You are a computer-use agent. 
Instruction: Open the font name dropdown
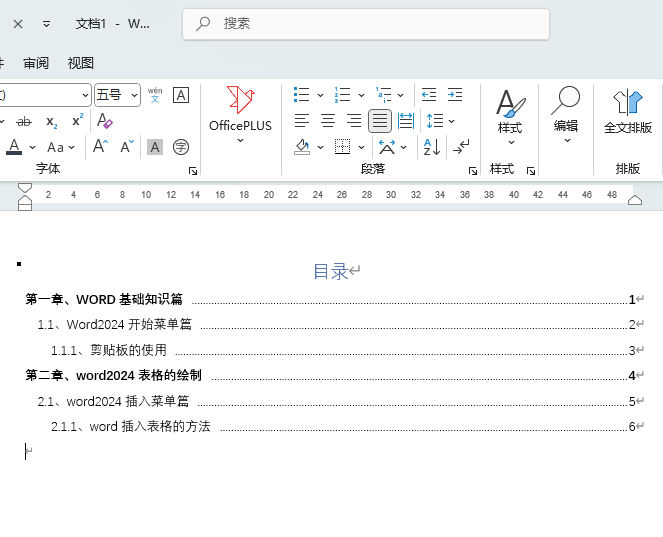tap(85, 95)
